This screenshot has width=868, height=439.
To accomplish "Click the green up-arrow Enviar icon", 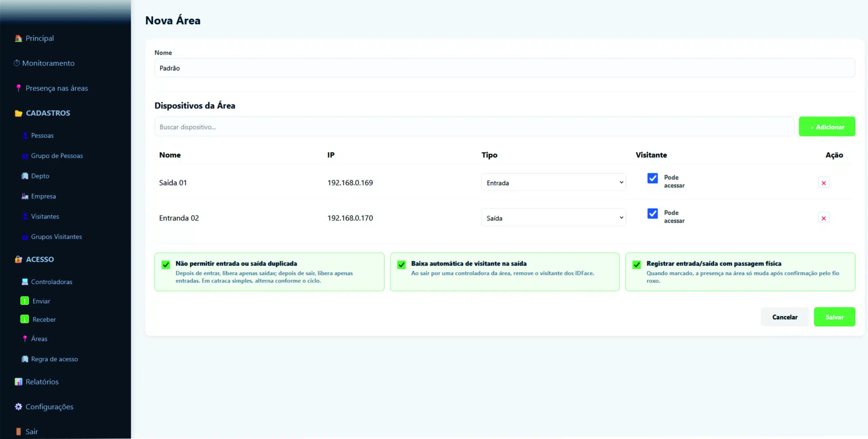I will (24, 301).
